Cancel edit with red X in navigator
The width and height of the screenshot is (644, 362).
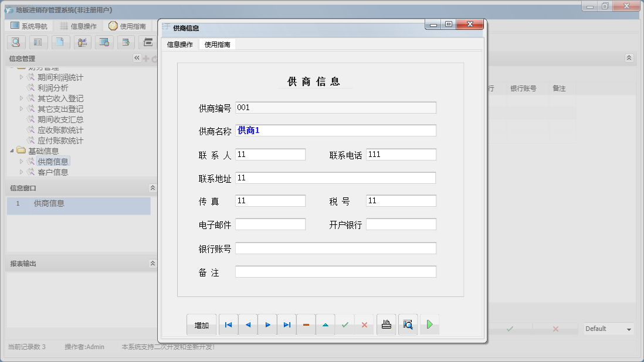364,325
